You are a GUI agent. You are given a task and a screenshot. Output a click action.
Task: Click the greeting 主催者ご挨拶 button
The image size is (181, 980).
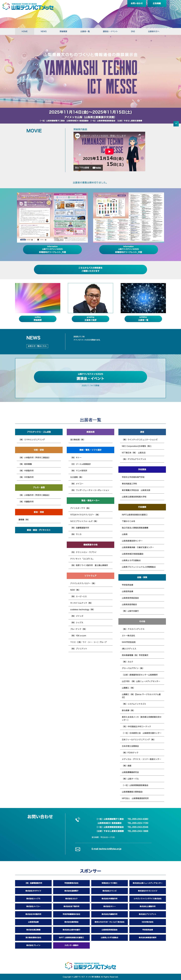point(90,319)
